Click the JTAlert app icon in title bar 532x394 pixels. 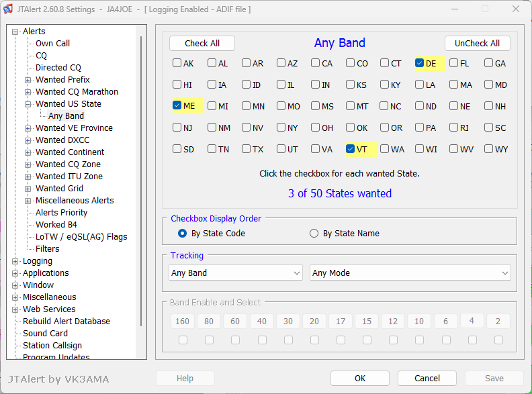(8, 9)
